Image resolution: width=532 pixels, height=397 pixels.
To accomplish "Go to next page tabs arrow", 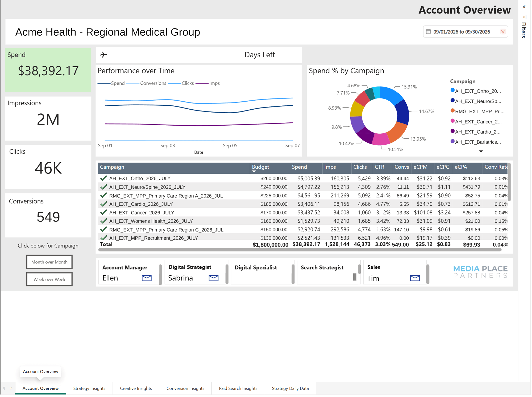I will pyautogui.click(x=11, y=388).
